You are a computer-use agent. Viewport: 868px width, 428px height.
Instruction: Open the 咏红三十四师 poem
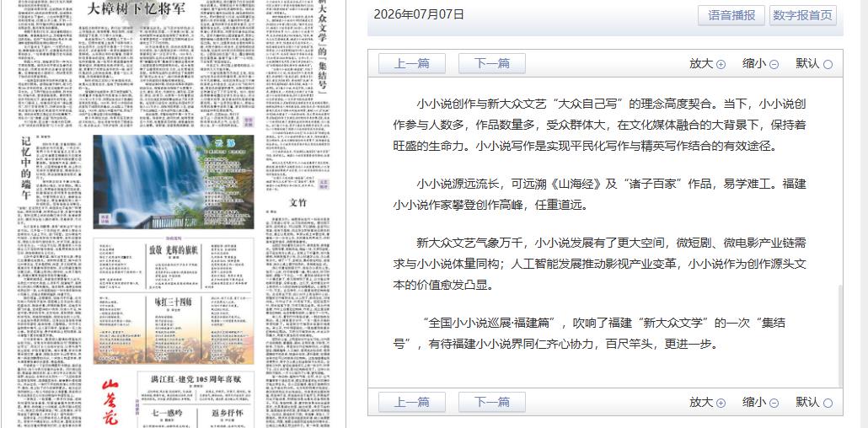173,302
